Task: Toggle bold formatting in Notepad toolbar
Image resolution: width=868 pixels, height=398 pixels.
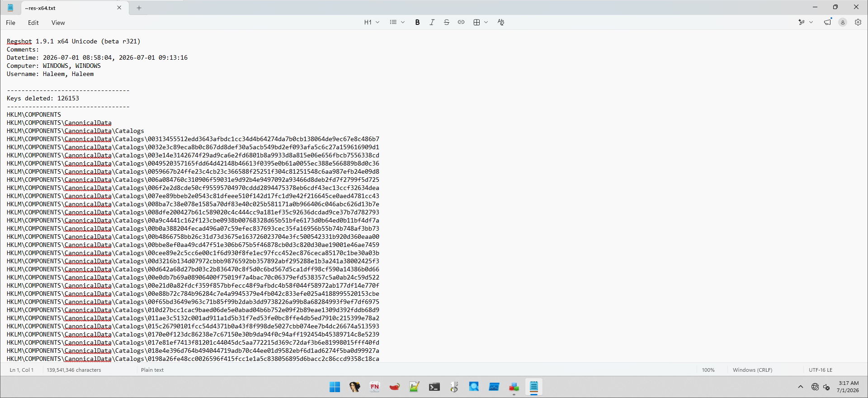Action: pos(417,22)
